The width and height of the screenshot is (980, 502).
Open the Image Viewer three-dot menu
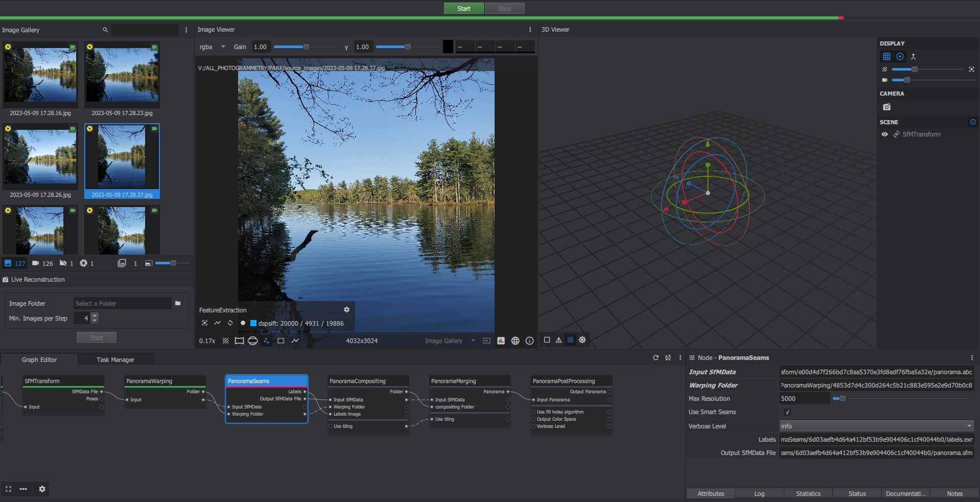pyautogui.click(x=530, y=30)
